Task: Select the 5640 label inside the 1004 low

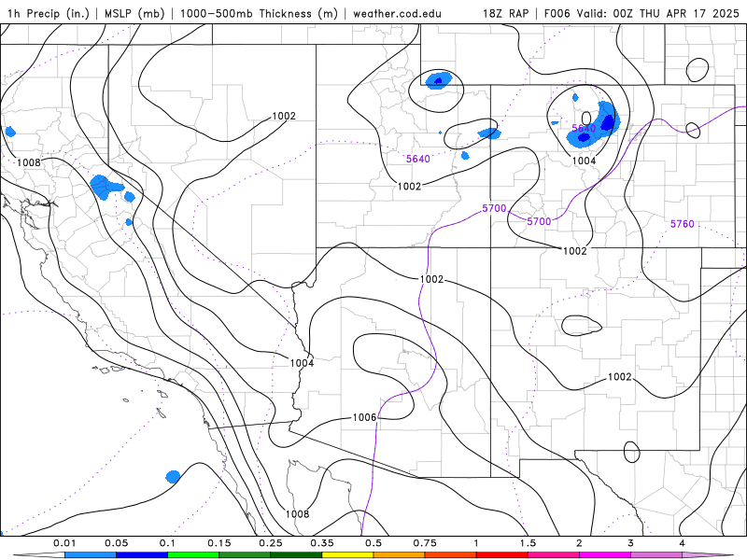Action: coord(584,128)
